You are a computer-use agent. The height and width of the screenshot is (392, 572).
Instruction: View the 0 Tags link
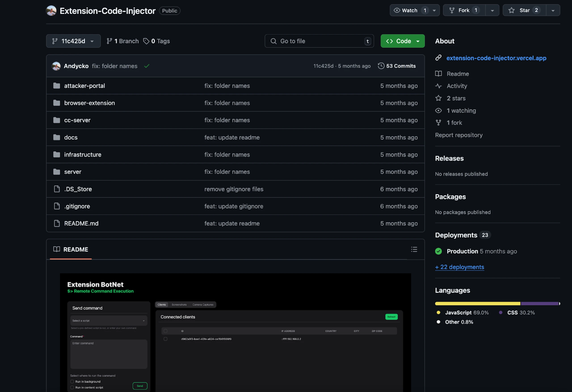click(157, 41)
